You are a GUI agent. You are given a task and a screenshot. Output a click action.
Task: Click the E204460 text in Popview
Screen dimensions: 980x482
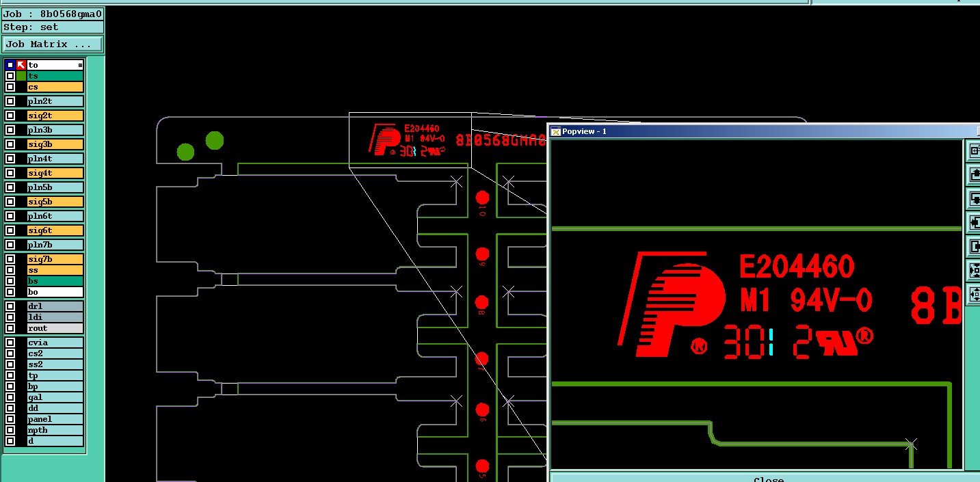click(797, 267)
